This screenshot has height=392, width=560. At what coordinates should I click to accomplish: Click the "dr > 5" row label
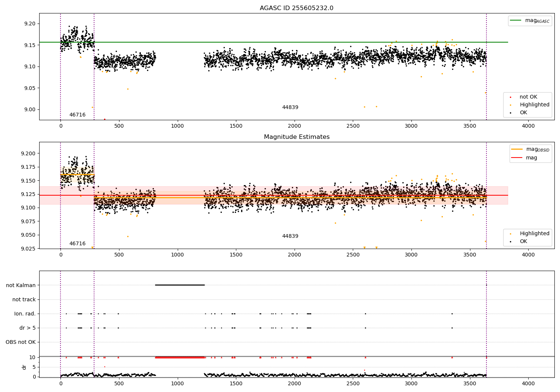[x=27, y=328]
